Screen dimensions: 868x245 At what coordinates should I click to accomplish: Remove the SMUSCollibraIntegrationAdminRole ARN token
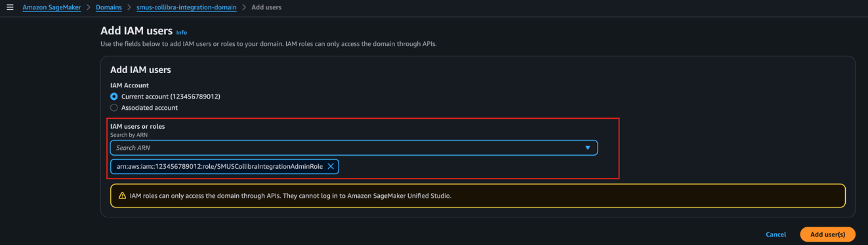[331, 166]
